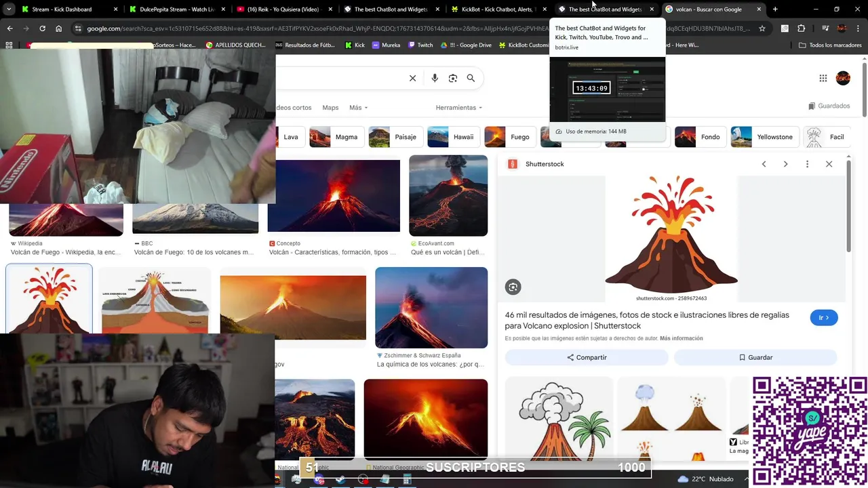Click the Ir visit button
The width and height of the screenshot is (868, 488).
pos(824,317)
